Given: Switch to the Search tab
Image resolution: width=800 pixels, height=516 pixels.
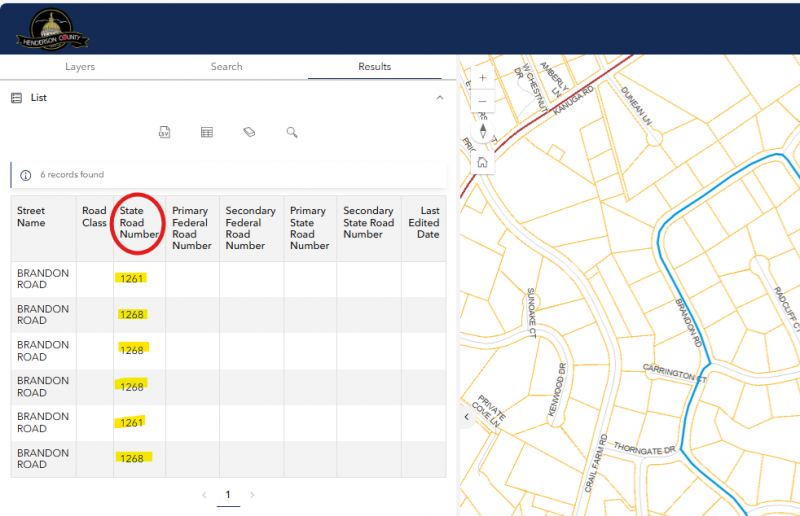Looking at the screenshot, I should pyautogui.click(x=227, y=66).
